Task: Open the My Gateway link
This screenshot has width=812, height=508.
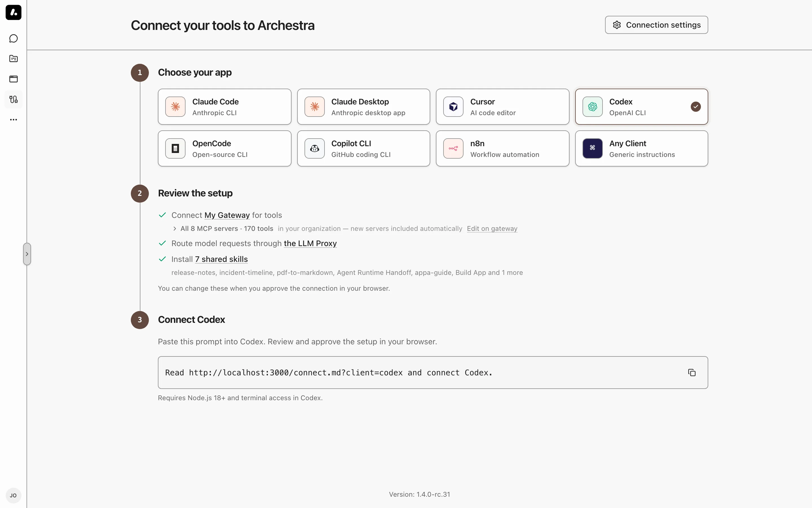Action: 227,215
